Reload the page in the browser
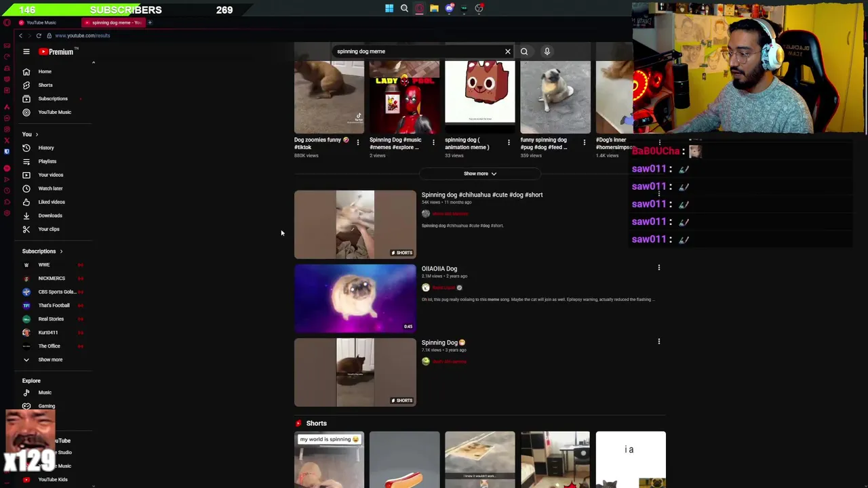This screenshot has height=488, width=868. coord(39,35)
